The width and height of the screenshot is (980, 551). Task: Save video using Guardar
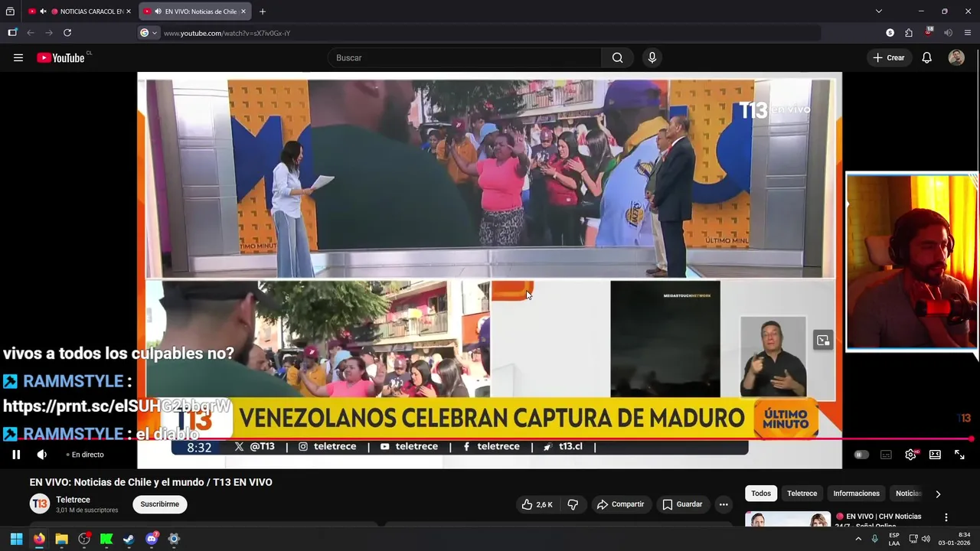(x=682, y=504)
